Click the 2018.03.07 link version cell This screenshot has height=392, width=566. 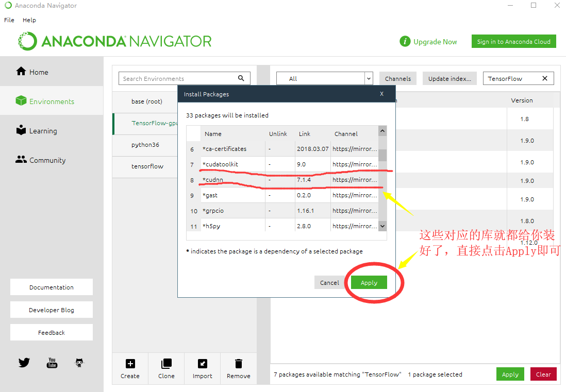(312, 148)
